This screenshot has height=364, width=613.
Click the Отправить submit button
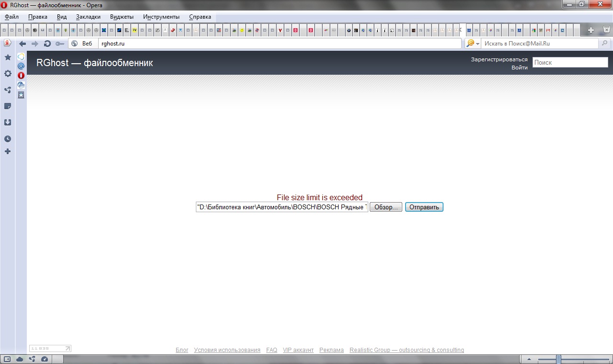[424, 207]
